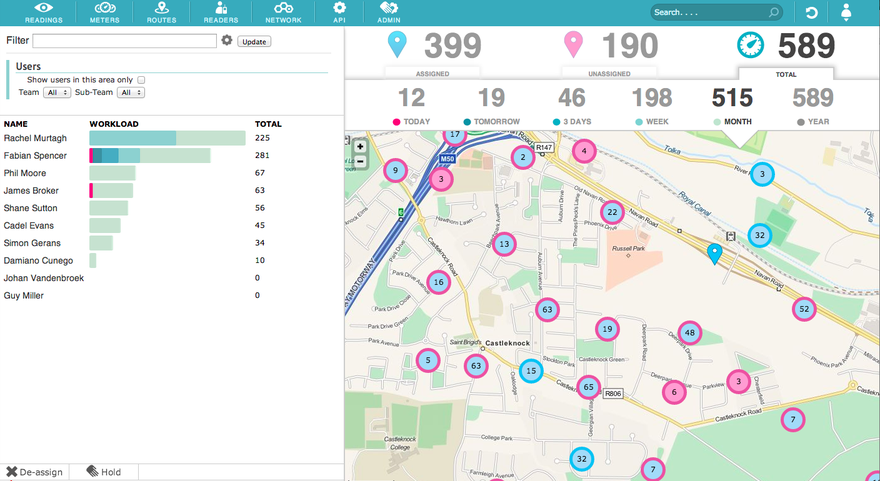Viewport: 880px width, 481px height.
Task: Click Rachel Murtagh's workload bar
Action: 167,138
